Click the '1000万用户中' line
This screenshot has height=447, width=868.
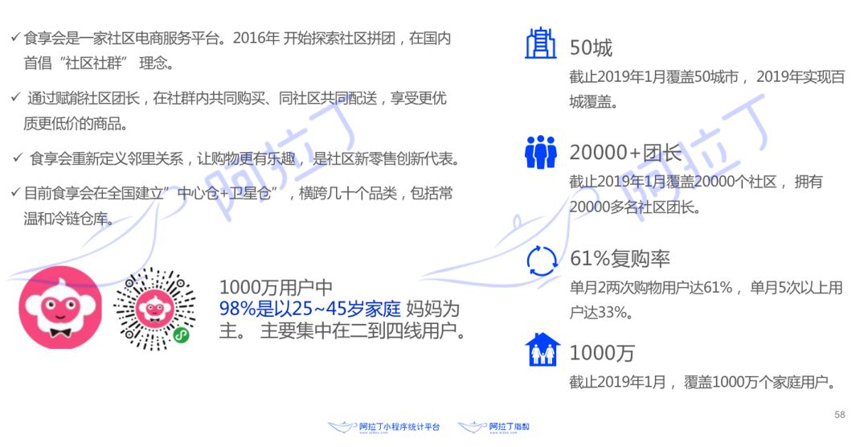point(276,288)
